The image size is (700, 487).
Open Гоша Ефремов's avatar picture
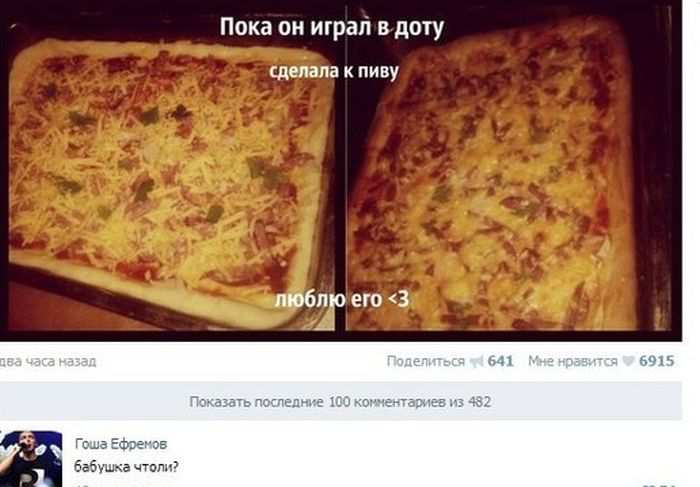pyautogui.click(x=31, y=458)
